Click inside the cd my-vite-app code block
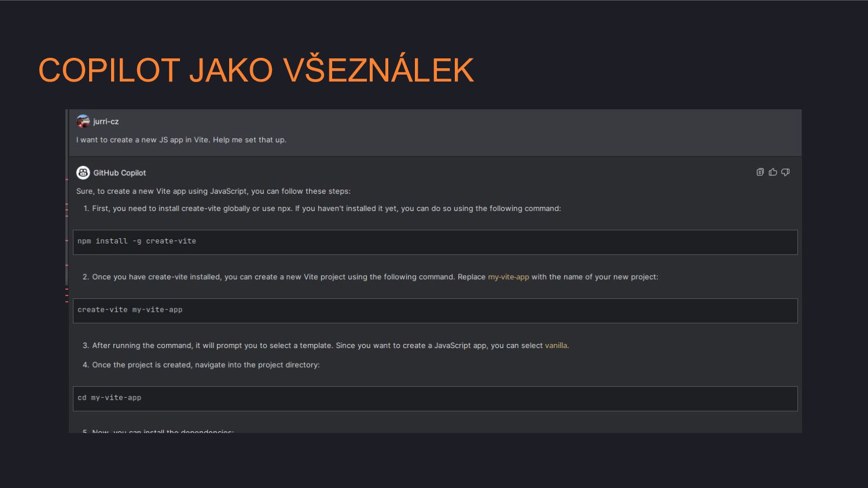868x488 pixels. (435, 398)
